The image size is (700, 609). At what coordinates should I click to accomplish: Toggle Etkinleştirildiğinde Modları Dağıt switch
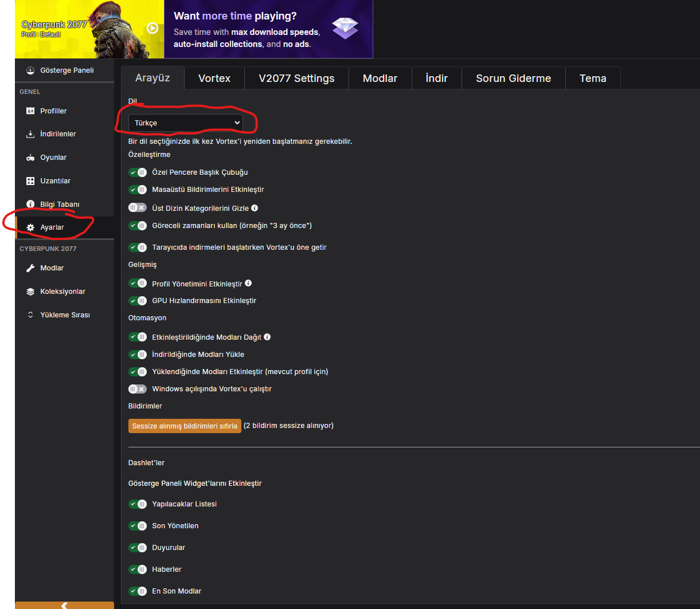(138, 337)
